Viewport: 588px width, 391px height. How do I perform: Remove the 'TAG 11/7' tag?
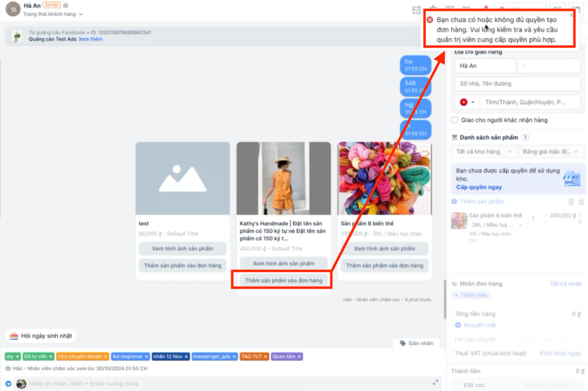pos(265,356)
